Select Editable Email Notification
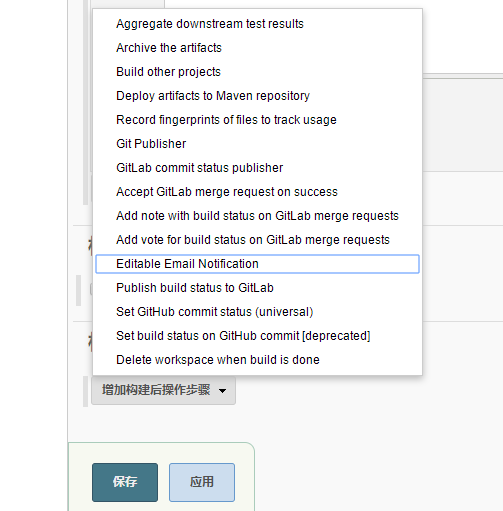 coord(257,264)
